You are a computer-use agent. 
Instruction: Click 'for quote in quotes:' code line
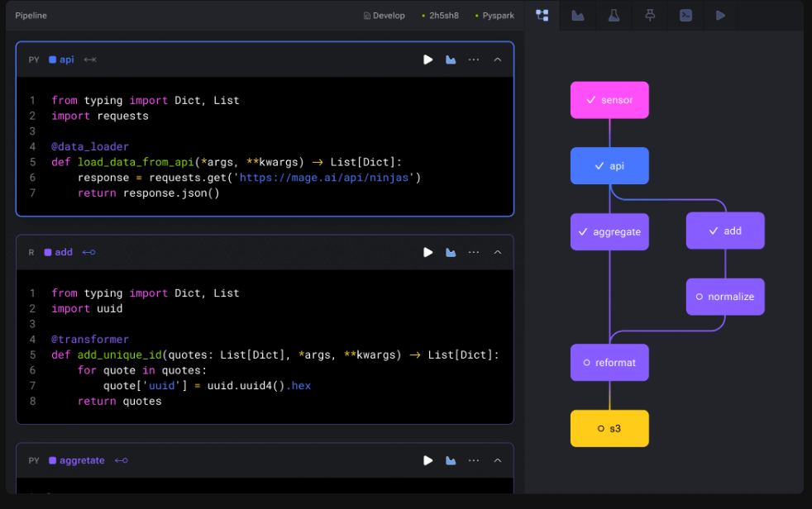click(142, 370)
